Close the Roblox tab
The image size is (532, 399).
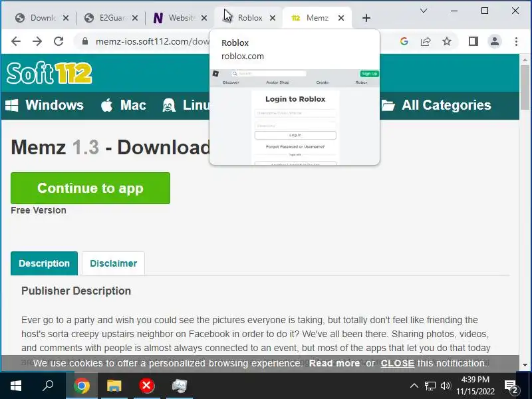[273, 18]
